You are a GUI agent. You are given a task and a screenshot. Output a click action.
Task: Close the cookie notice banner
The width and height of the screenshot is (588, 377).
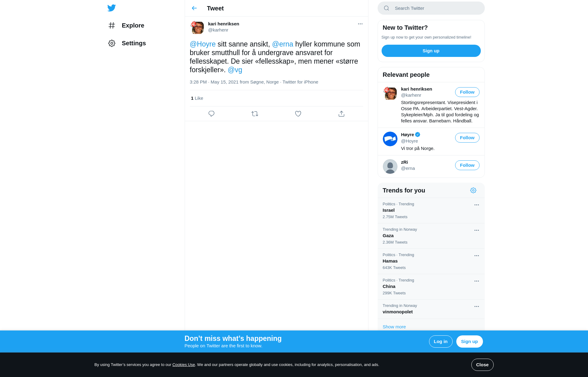(482, 365)
